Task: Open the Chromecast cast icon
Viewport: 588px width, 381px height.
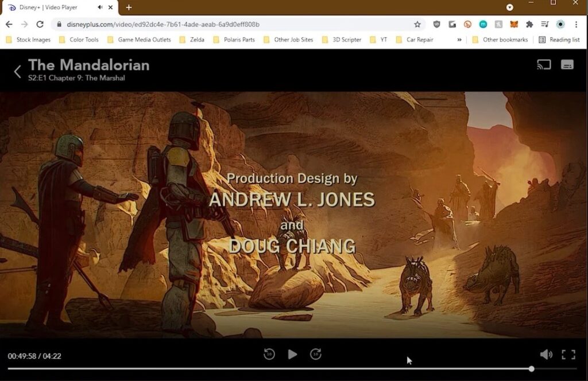Action: 544,64
